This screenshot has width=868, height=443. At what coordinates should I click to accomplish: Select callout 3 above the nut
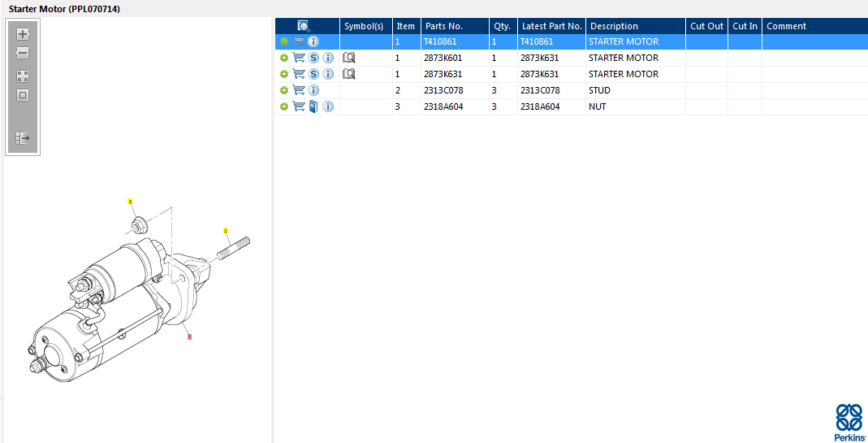[131, 202]
